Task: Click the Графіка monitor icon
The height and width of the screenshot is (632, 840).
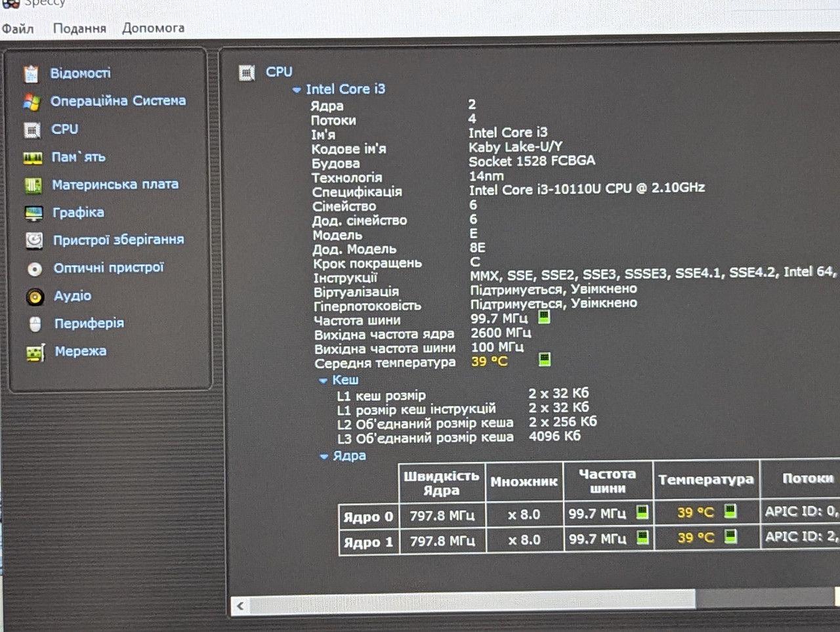Action: (x=33, y=213)
